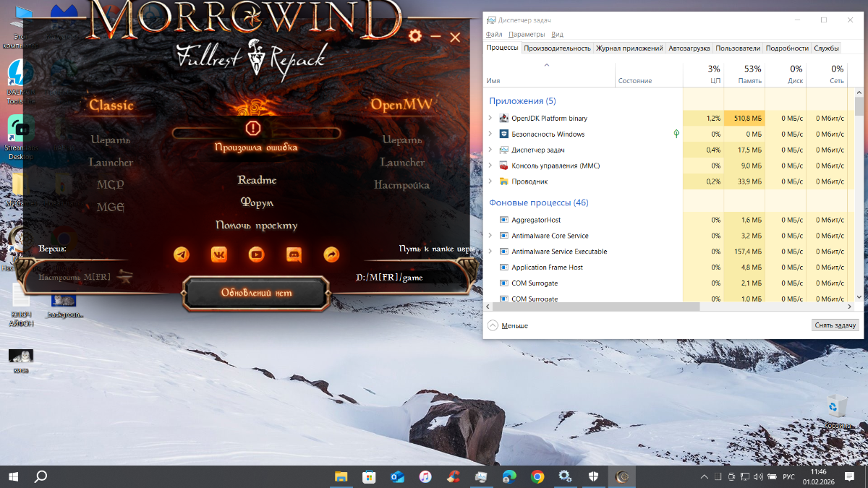Open the Параметры menu in Task Manager

point(526,34)
